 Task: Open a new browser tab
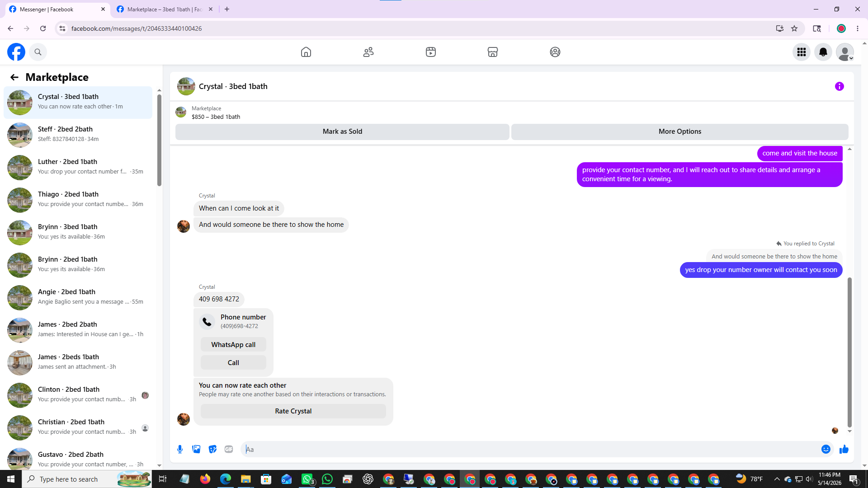pos(227,9)
